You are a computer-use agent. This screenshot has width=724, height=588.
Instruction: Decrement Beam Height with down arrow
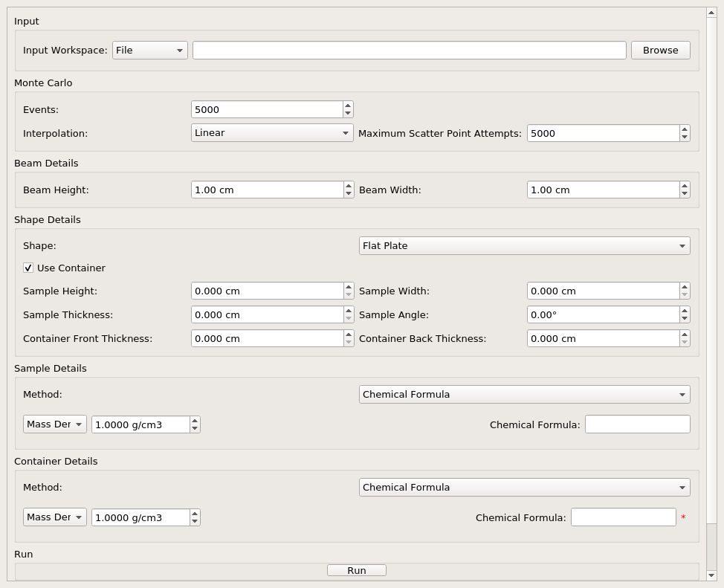[349, 194]
